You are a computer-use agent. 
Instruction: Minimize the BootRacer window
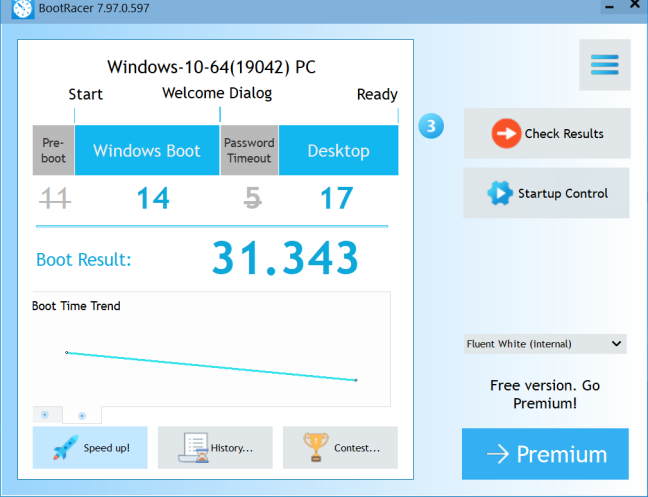(x=610, y=7)
